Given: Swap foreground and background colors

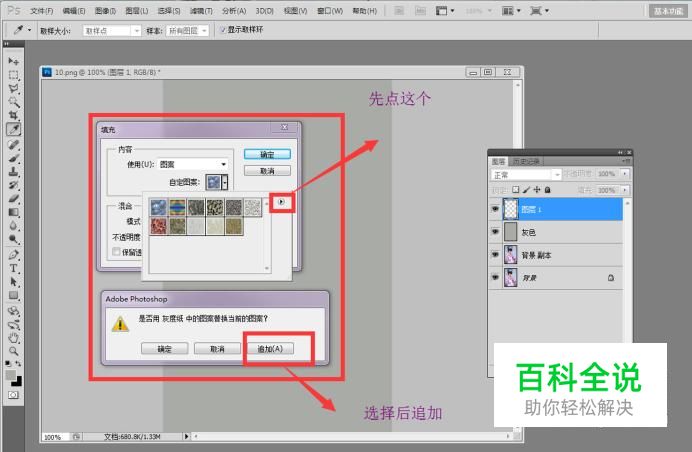Looking at the screenshot, I should coord(19,364).
